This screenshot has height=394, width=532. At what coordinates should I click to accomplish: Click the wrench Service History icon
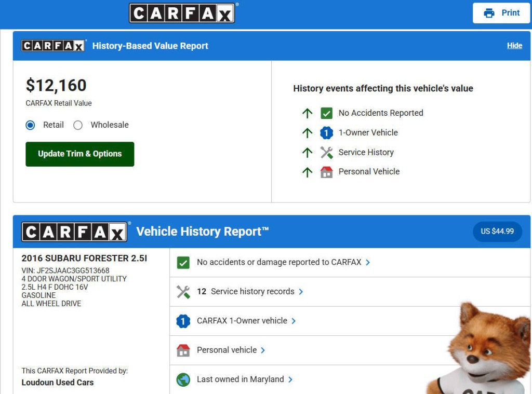[326, 153]
